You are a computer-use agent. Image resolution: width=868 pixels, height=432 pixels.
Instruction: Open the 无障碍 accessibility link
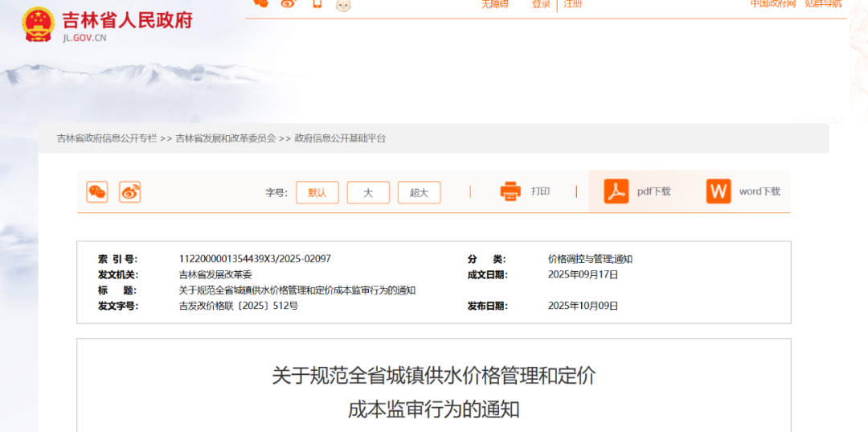click(x=495, y=5)
